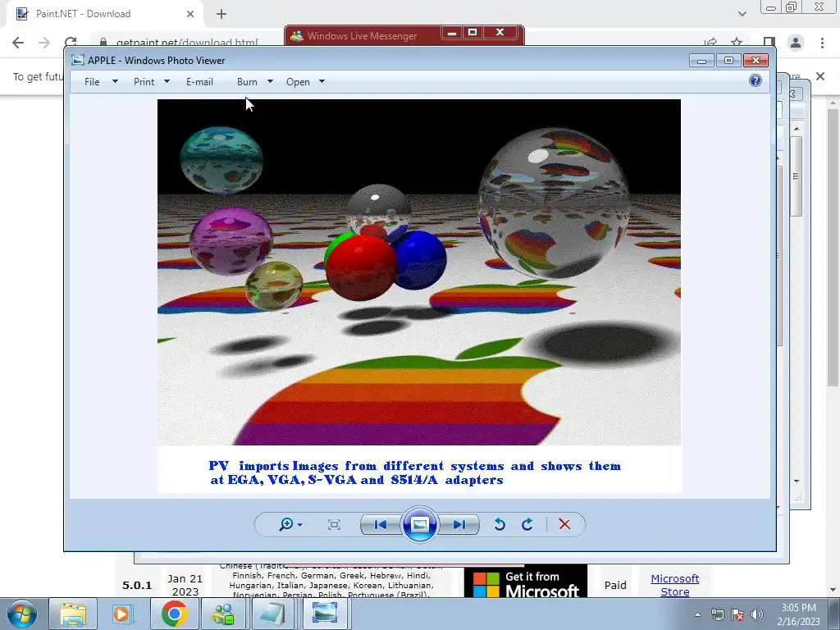Image resolution: width=840 pixels, height=630 pixels.
Task: Click the Windows Live Messenger title bar
Action: click(362, 36)
